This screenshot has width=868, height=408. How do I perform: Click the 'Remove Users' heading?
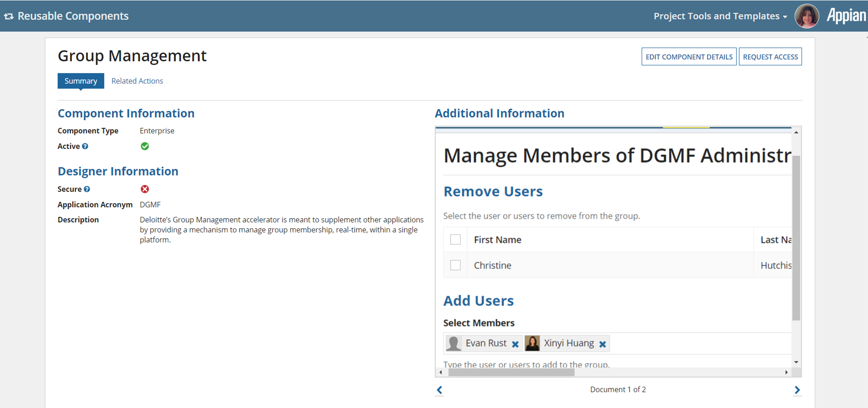(493, 192)
